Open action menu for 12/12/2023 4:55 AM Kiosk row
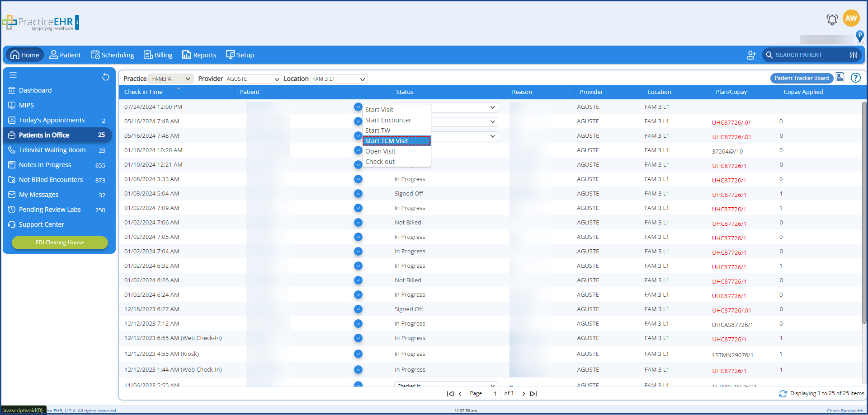 point(358,354)
